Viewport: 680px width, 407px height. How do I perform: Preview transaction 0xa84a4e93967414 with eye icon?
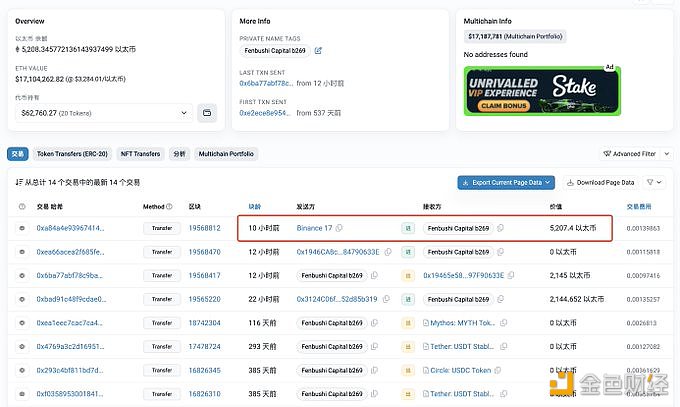click(22, 228)
